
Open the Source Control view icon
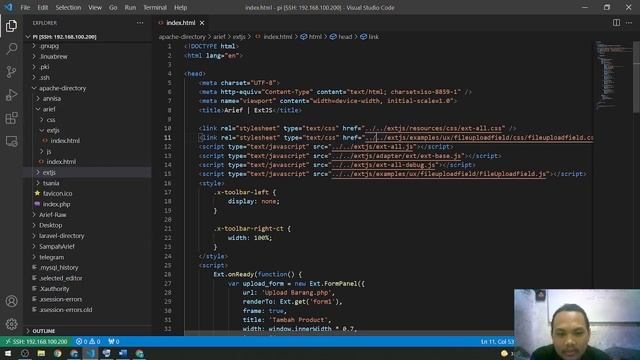[11, 72]
